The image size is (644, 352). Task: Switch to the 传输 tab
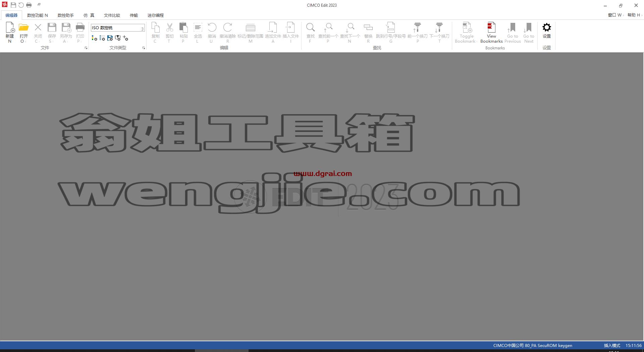click(x=134, y=15)
